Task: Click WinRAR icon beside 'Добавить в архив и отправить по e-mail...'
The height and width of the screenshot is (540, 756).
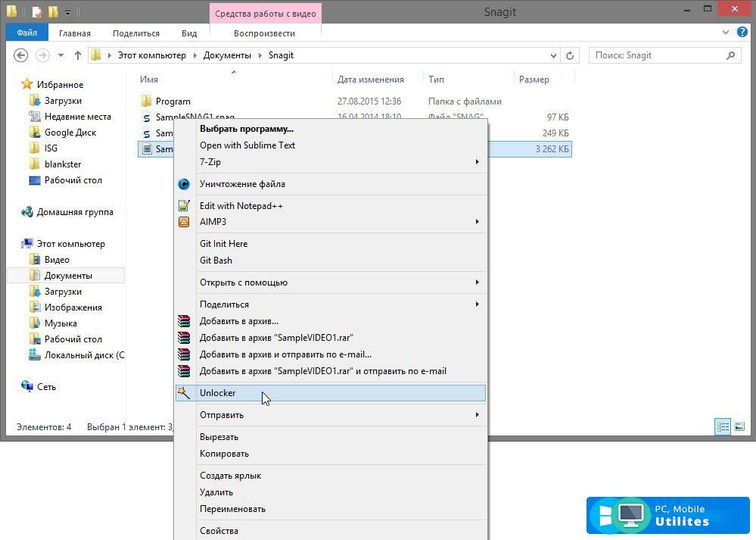Action: pos(184,354)
